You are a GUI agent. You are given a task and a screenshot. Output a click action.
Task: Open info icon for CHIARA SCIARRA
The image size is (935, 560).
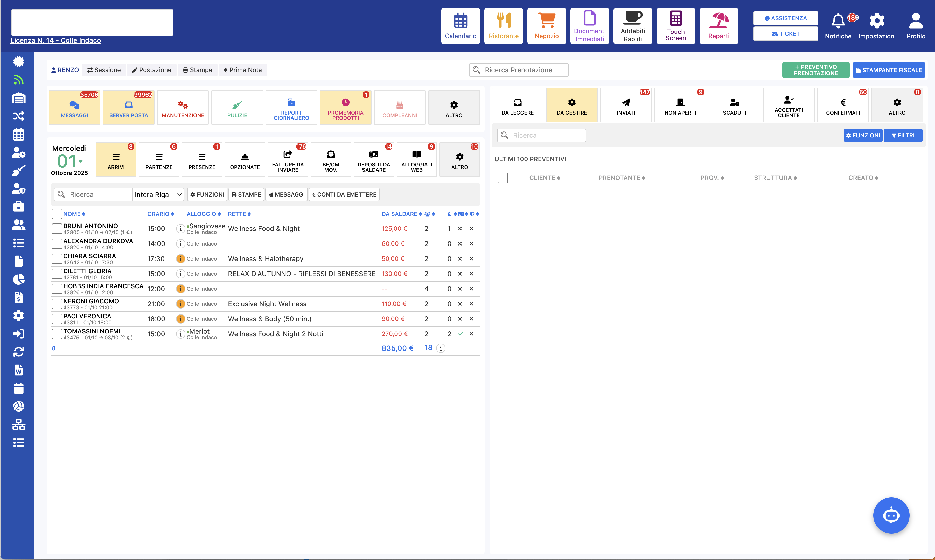(x=180, y=258)
